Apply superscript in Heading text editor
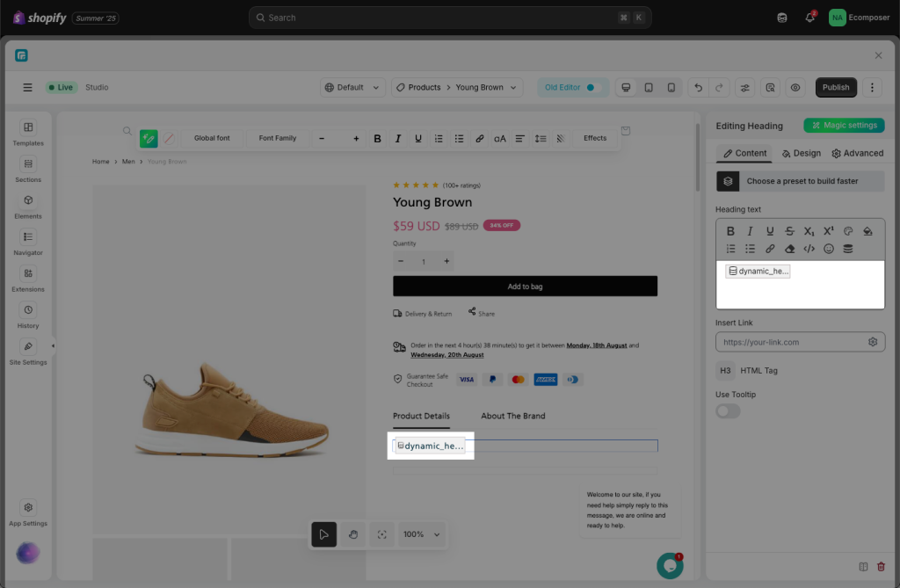 tap(828, 231)
